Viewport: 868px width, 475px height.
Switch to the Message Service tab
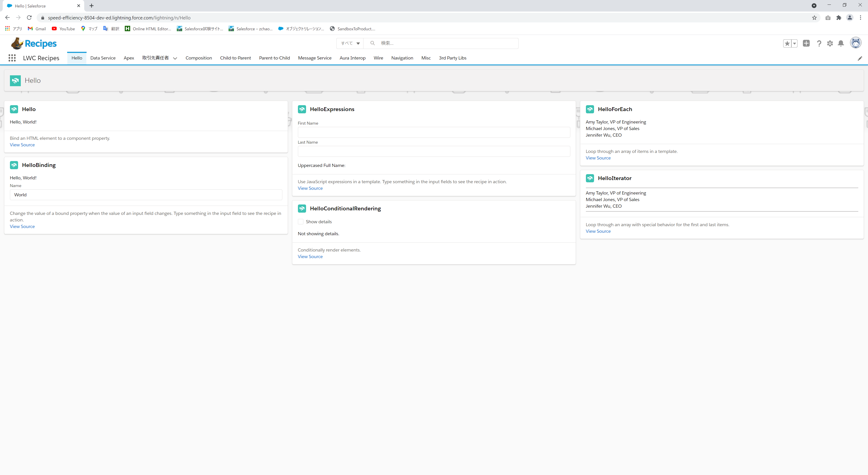(314, 58)
